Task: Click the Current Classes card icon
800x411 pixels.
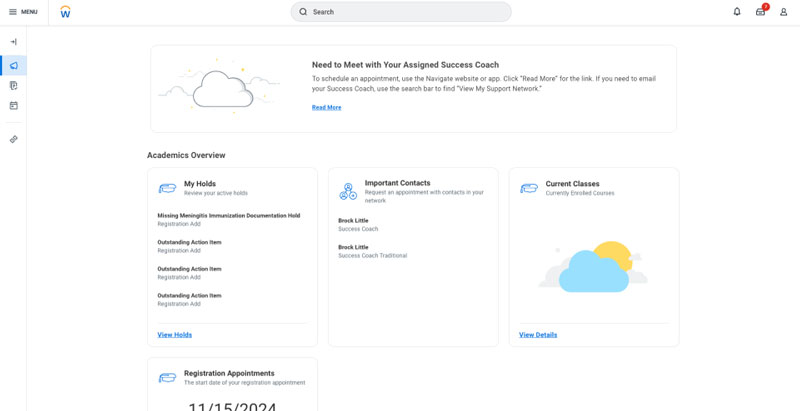Action: (x=529, y=188)
